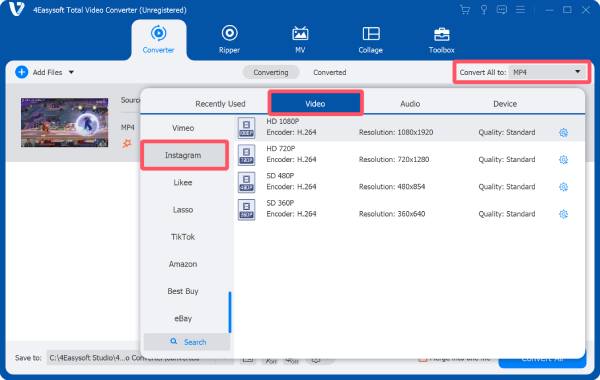Select the HD 720P preset label
Screen dimensions: 600x380
coord(281,148)
